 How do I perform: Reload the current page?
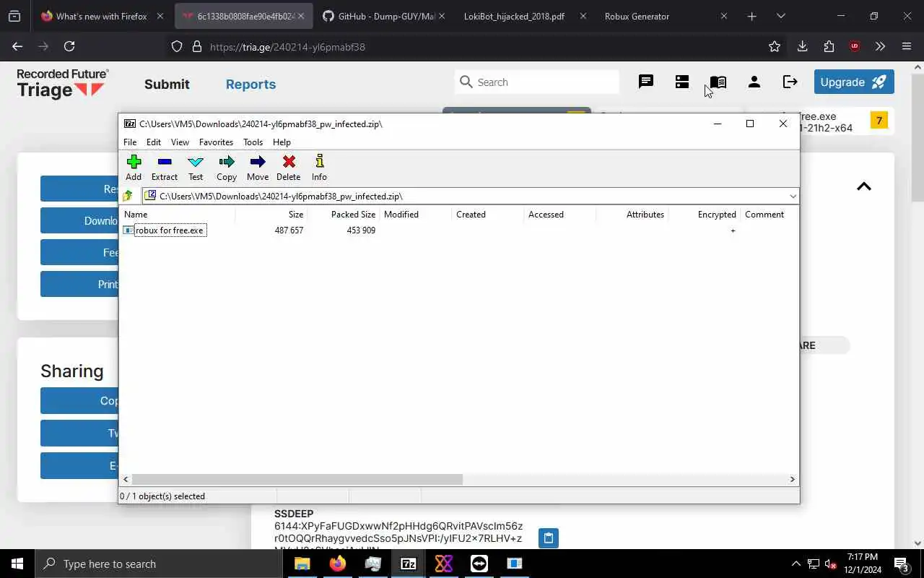tap(69, 46)
